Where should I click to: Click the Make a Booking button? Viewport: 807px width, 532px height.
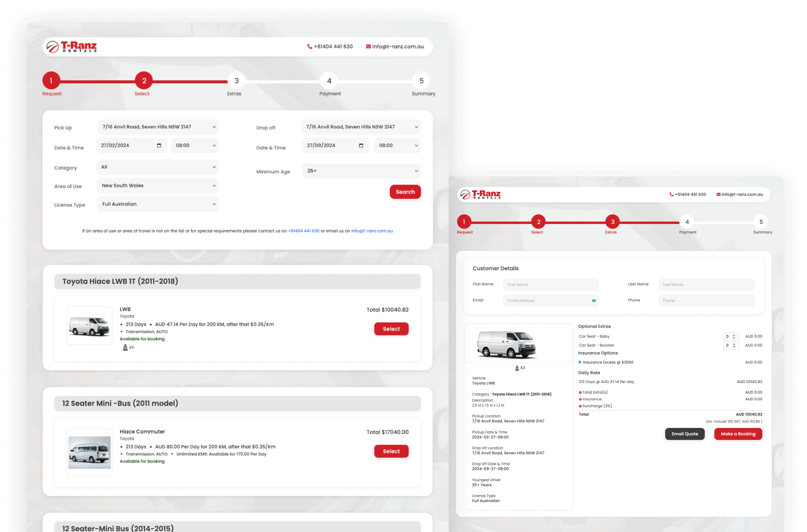(738, 434)
